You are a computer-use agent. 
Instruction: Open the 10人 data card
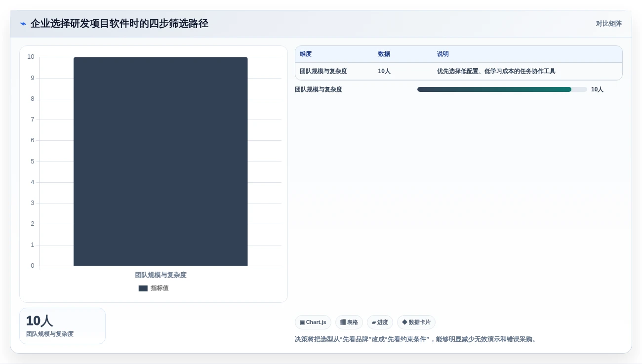pyautogui.click(x=62, y=326)
